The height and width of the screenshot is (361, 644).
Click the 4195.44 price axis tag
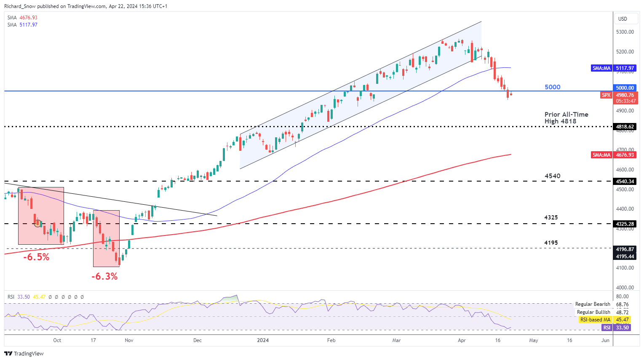point(625,257)
